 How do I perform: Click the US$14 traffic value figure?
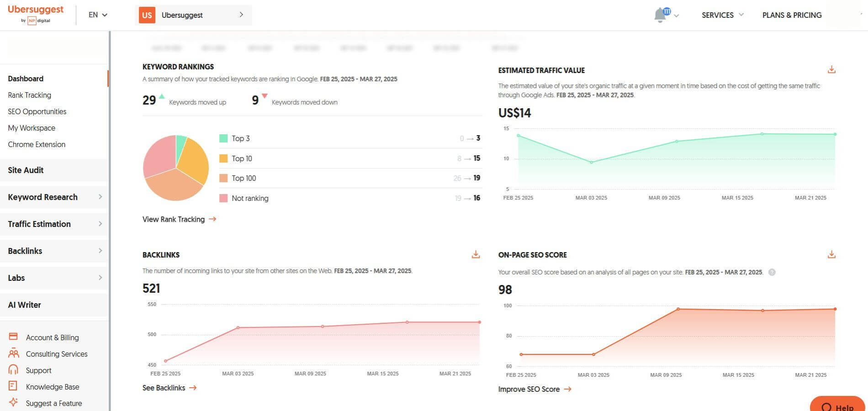click(x=514, y=113)
